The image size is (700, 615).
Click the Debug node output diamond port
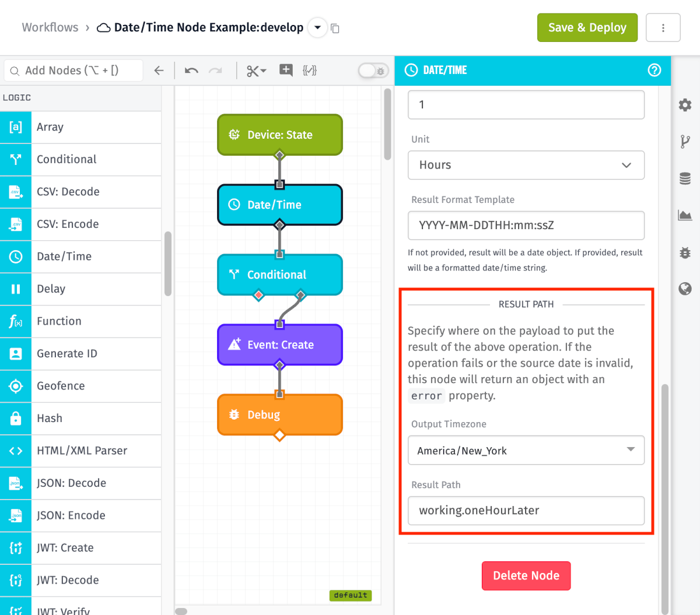click(x=279, y=435)
